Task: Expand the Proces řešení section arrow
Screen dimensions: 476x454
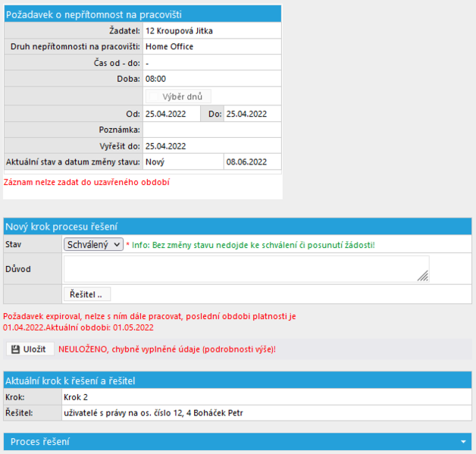Action: click(x=463, y=442)
